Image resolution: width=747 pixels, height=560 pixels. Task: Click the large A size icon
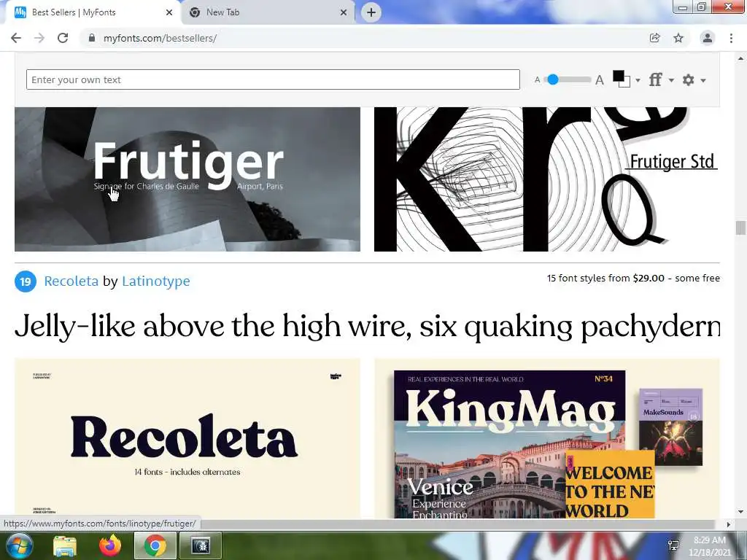600,80
